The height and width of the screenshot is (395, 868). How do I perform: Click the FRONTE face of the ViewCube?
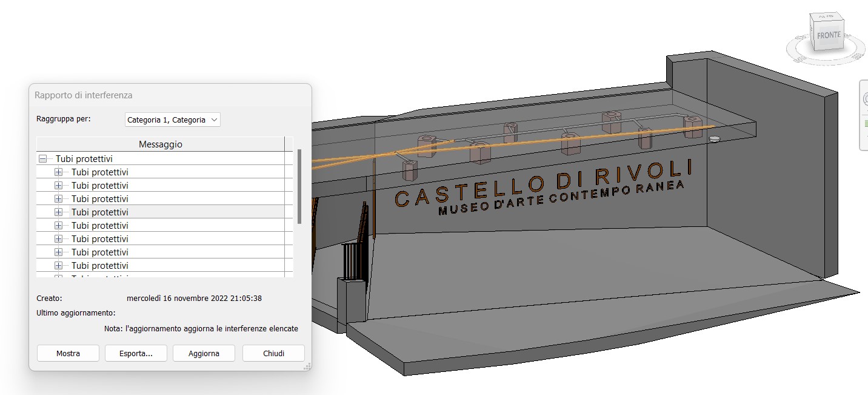[x=828, y=35]
